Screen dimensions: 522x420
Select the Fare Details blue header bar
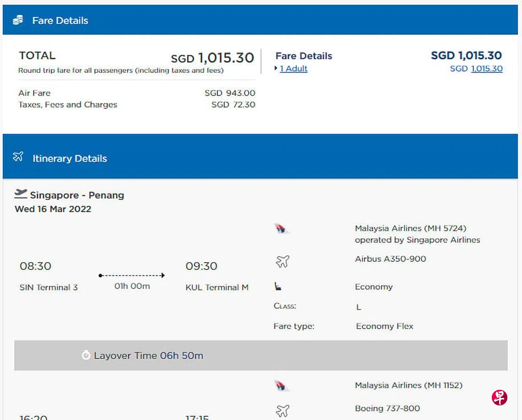tap(260, 20)
